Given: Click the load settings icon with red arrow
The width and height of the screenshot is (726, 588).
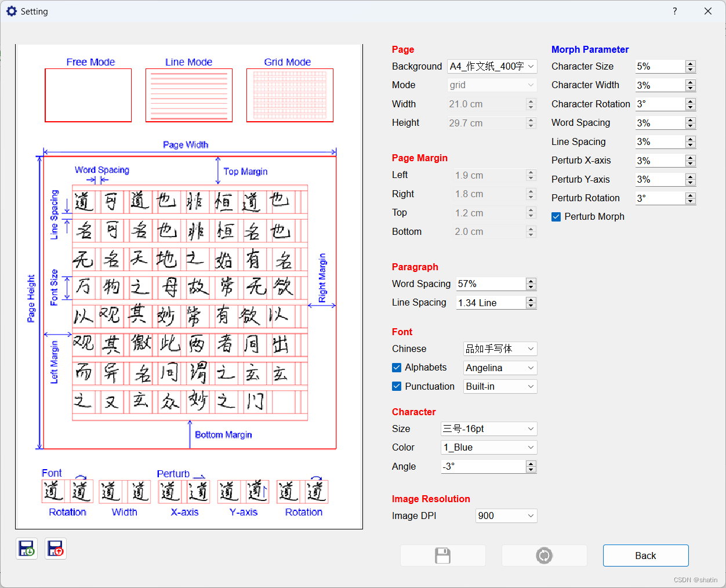Looking at the screenshot, I should (56, 548).
